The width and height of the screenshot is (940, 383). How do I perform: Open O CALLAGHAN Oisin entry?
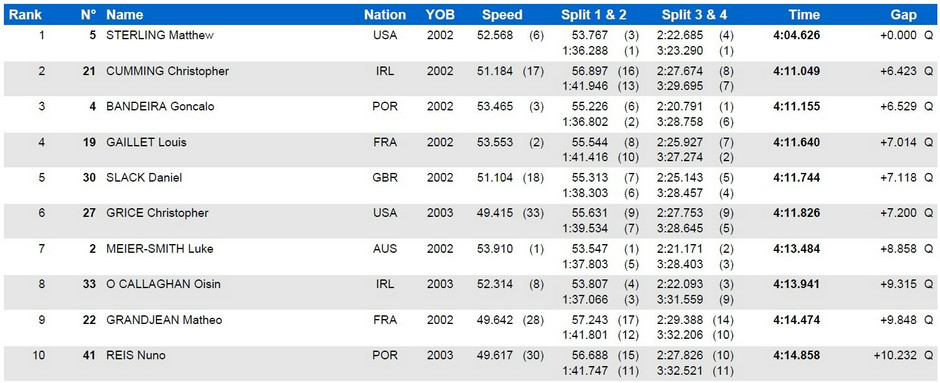coord(469,292)
